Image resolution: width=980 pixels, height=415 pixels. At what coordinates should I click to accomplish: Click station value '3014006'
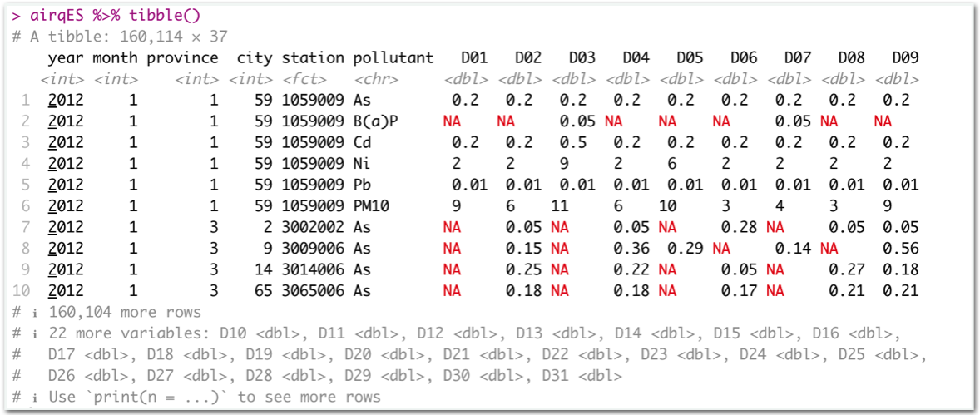pyautogui.click(x=313, y=269)
